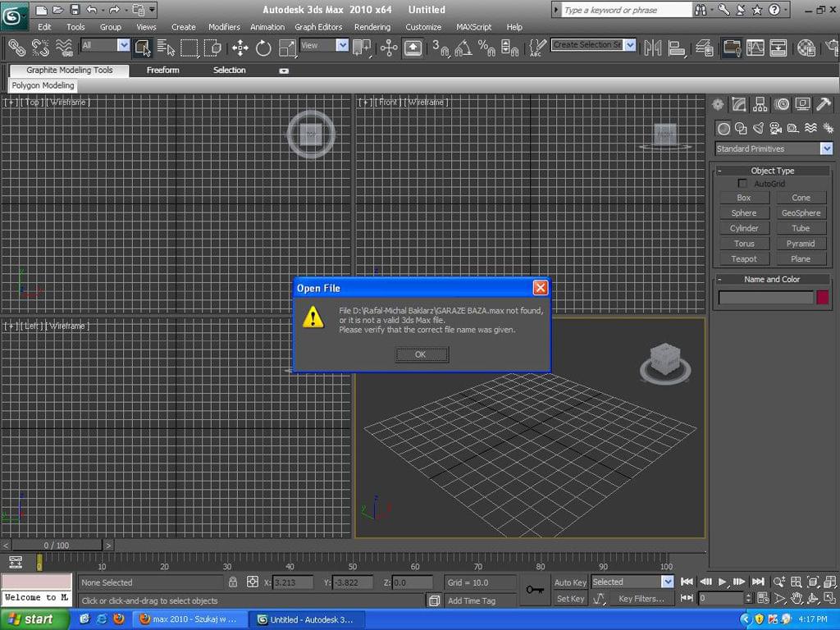The width and height of the screenshot is (840, 630).
Task: Click the GeoSphere primitive button
Action: (801, 212)
